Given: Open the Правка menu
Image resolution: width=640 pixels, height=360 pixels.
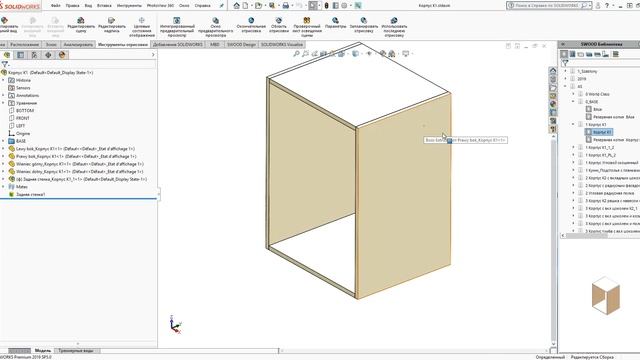Looking at the screenshot, I should [72, 6].
